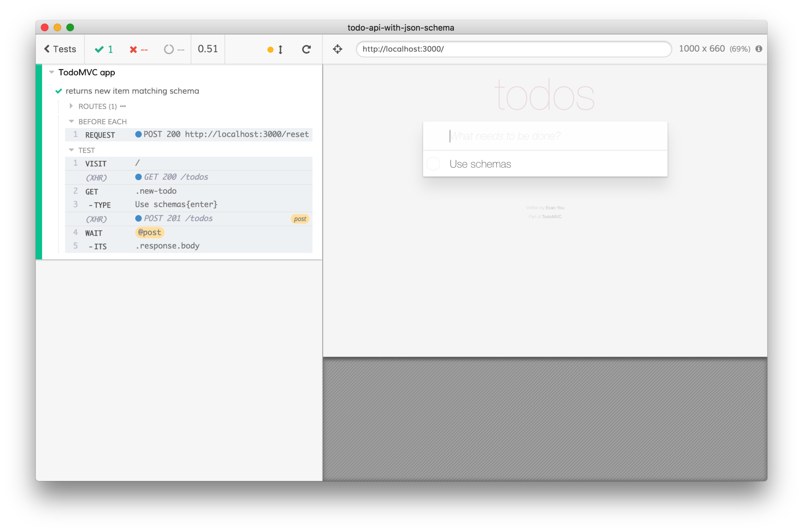Click the blue dot on POST reset request

pyautogui.click(x=138, y=134)
